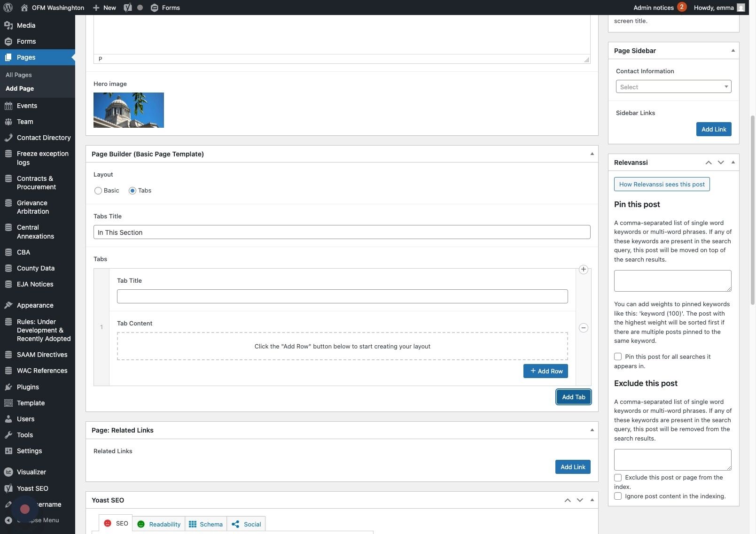Open WAC References menu item

38,371
